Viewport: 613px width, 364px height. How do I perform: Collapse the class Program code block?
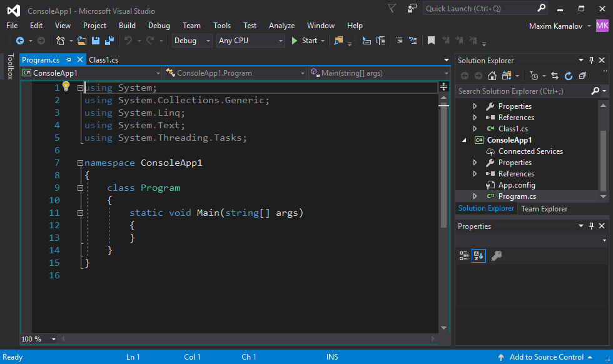tap(80, 188)
